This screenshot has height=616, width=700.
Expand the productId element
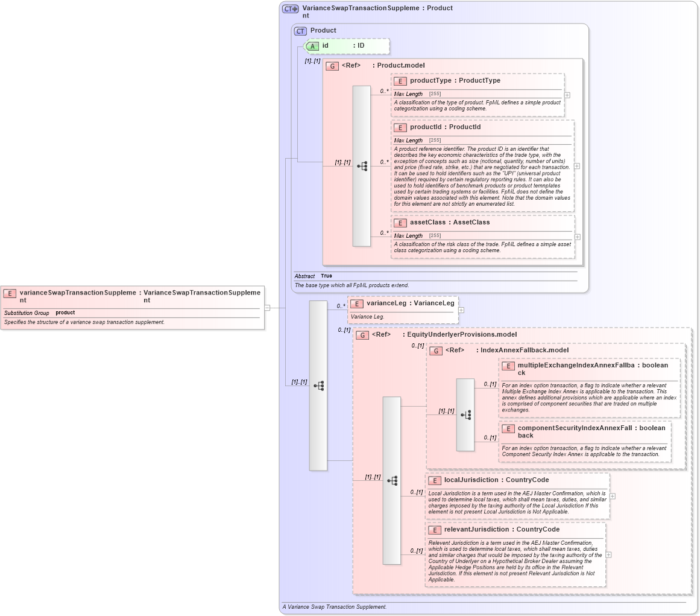(577, 166)
